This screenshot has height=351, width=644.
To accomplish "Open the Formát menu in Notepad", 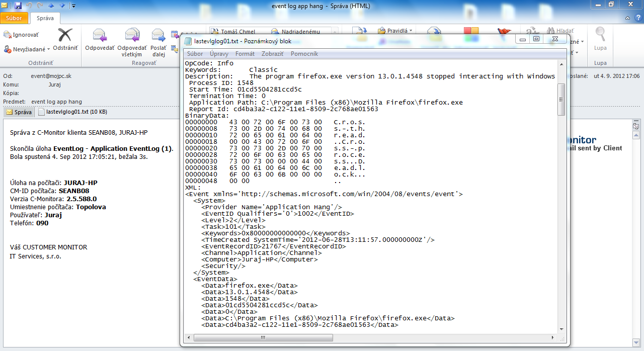I will 245,53.
